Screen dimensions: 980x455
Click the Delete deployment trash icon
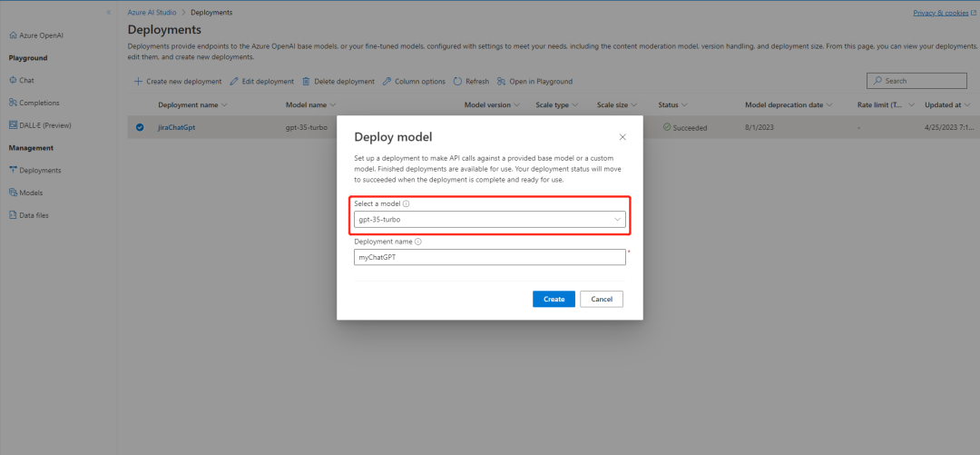307,82
